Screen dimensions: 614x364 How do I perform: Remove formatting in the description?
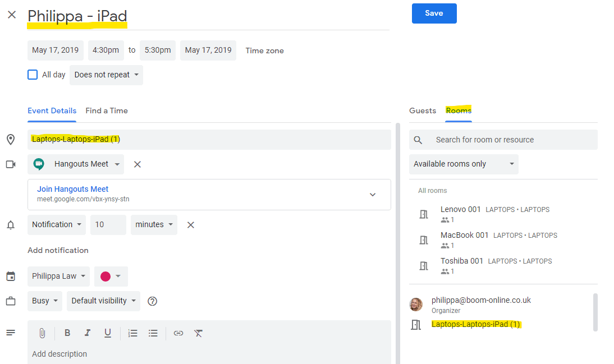(198, 333)
